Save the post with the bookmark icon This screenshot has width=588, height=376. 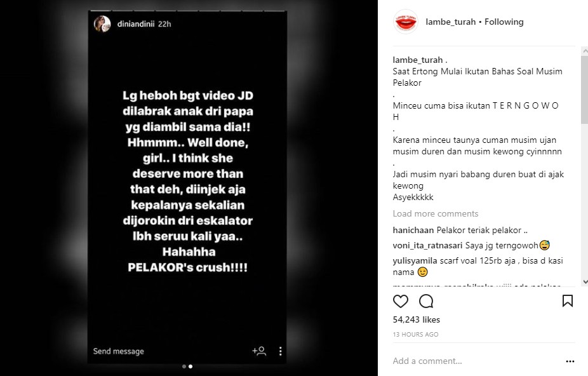[568, 301]
